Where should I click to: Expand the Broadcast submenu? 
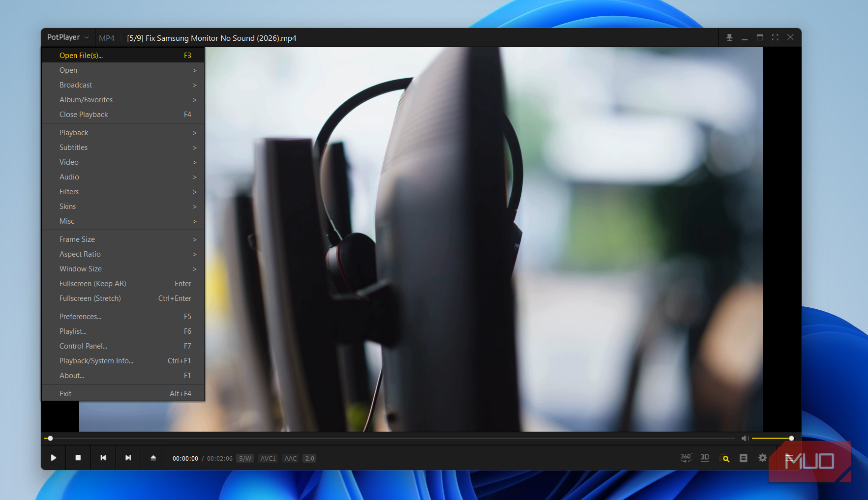pos(123,85)
